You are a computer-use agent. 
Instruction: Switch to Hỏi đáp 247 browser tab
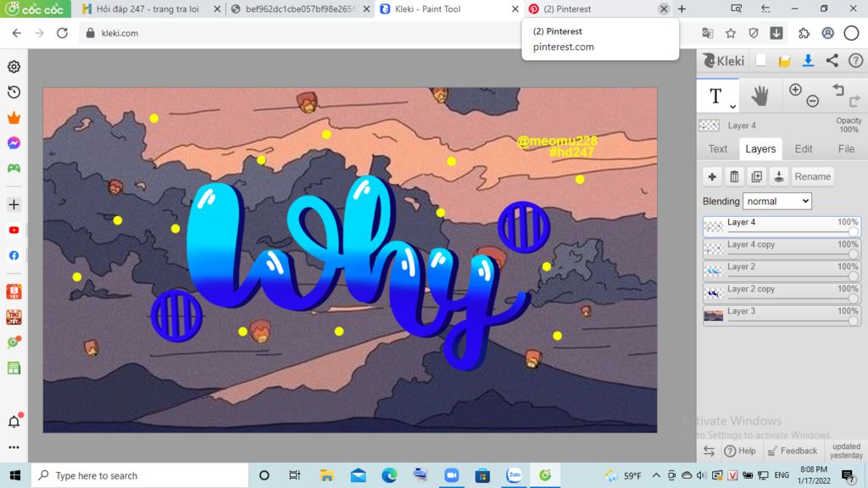147,8
